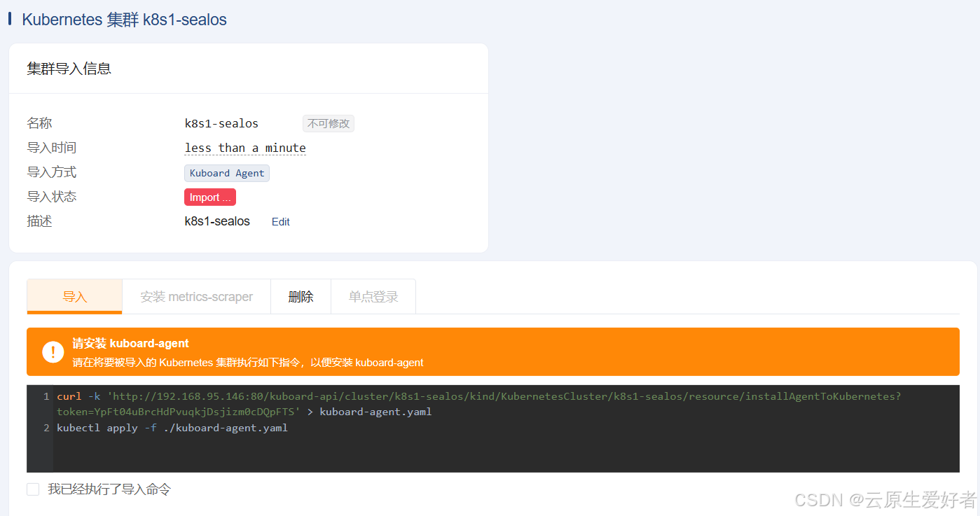Viewport: 980px width, 516px height.
Task: Check the 我已经执行了导入命令 checkbox
Action: tap(33, 489)
